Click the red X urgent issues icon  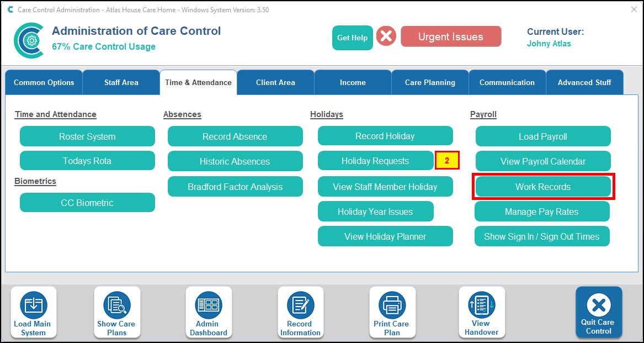pos(386,37)
